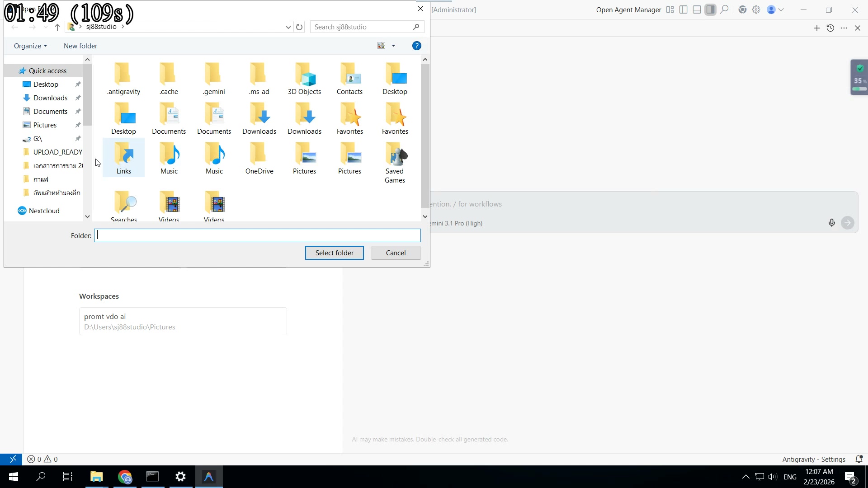
Task: Click the refresh button in address bar
Action: pos(299,27)
